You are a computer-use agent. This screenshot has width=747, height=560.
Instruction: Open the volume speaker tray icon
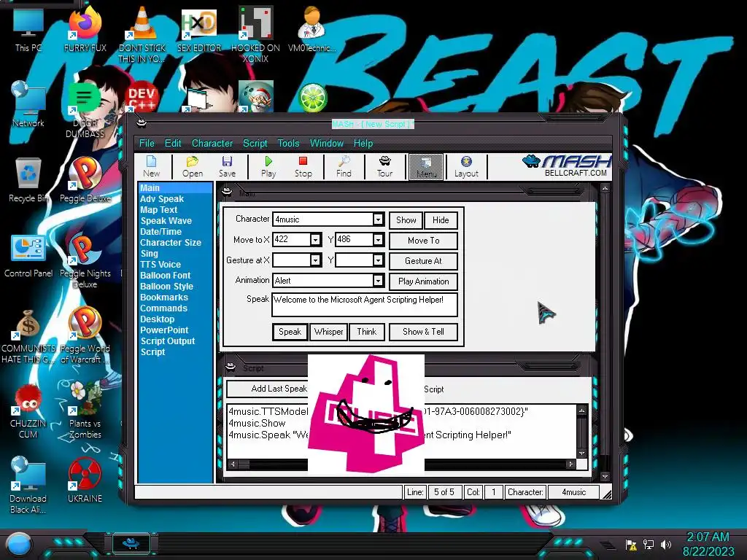click(x=666, y=544)
